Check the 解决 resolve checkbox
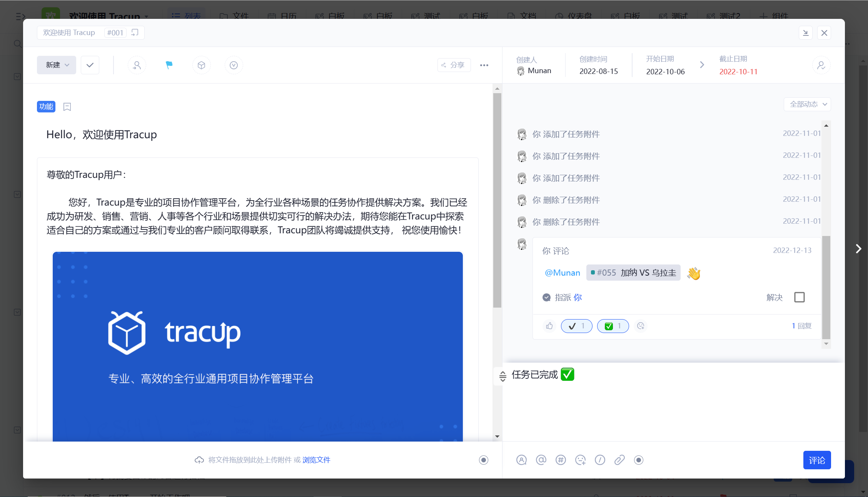This screenshot has height=497, width=868. click(x=799, y=297)
